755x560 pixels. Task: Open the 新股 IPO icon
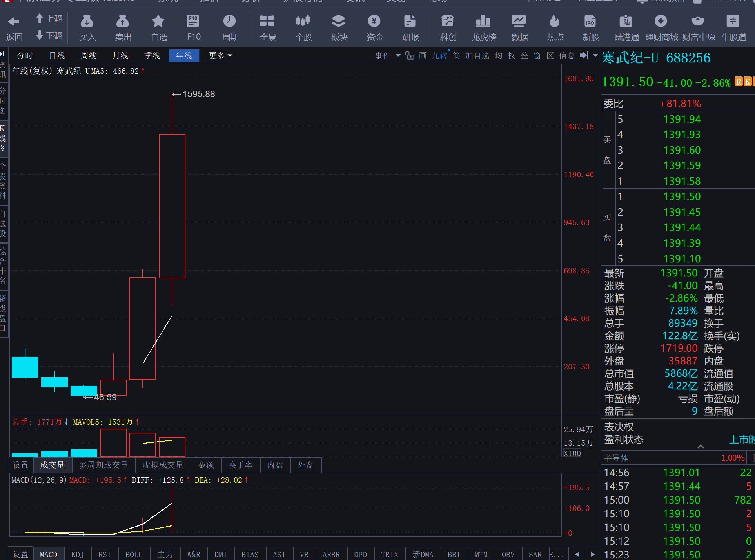click(590, 22)
